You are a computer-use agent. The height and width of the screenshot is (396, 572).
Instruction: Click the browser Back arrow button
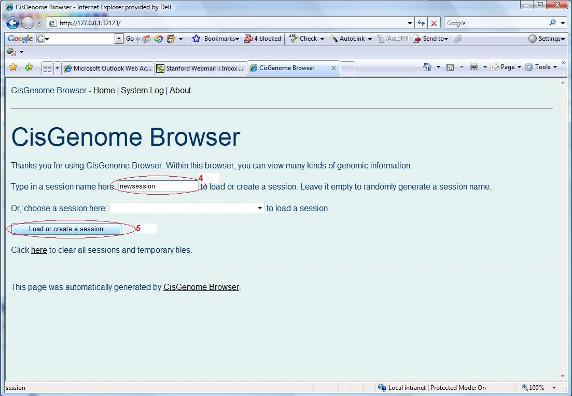tap(13, 23)
